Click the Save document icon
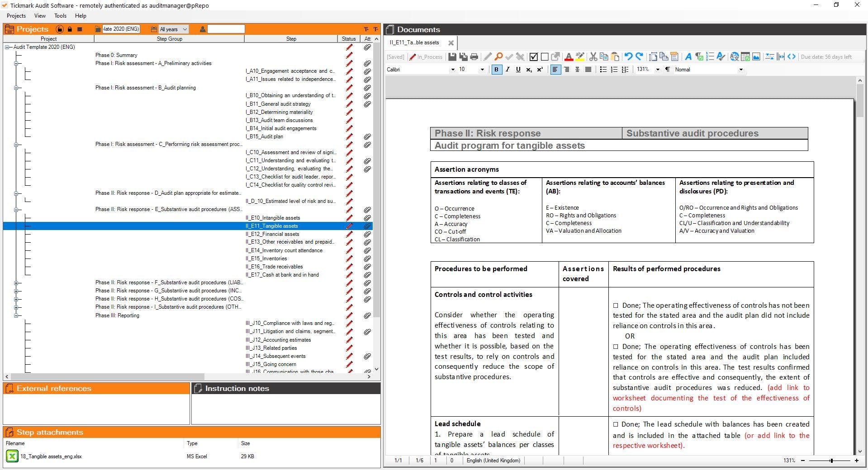Viewport: 868px width, 470px height. click(452, 57)
